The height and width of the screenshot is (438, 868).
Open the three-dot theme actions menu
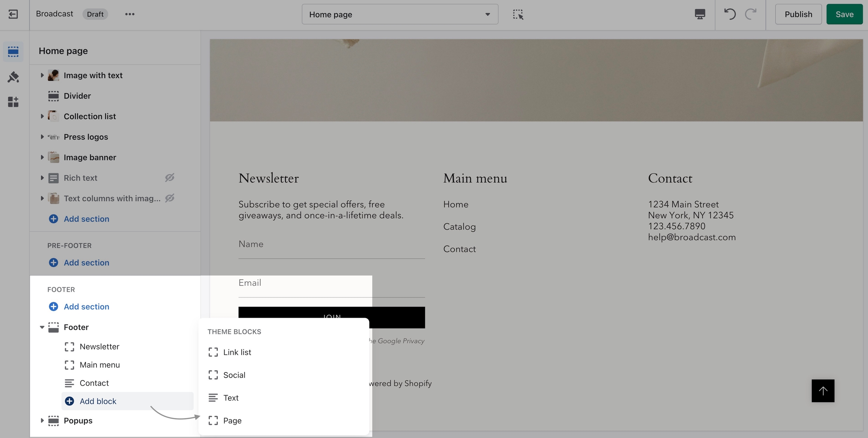pos(130,14)
